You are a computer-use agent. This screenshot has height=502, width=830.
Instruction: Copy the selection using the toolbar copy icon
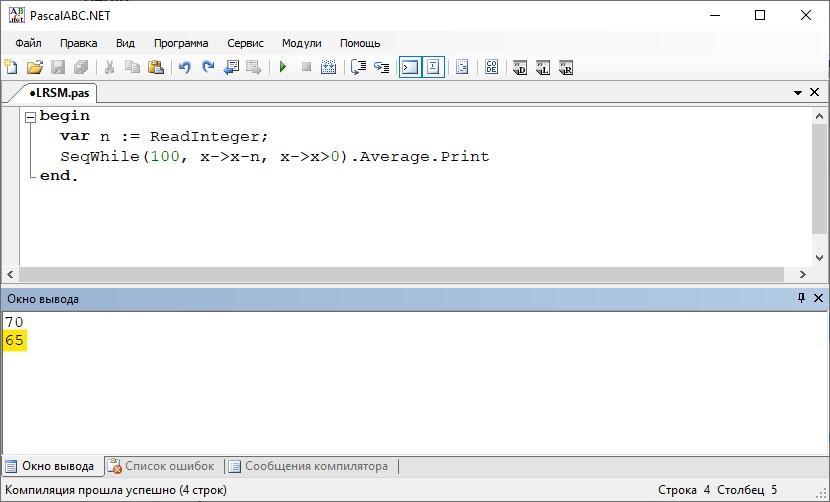[x=132, y=67]
